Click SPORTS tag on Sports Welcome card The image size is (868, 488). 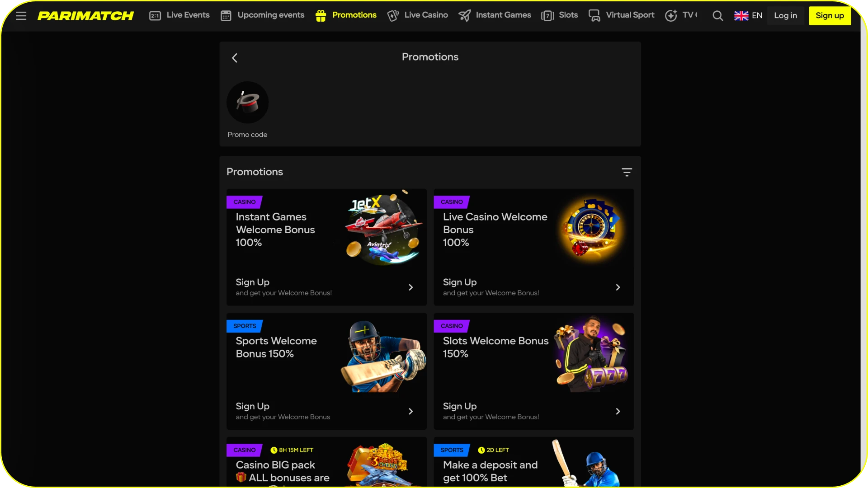click(245, 326)
